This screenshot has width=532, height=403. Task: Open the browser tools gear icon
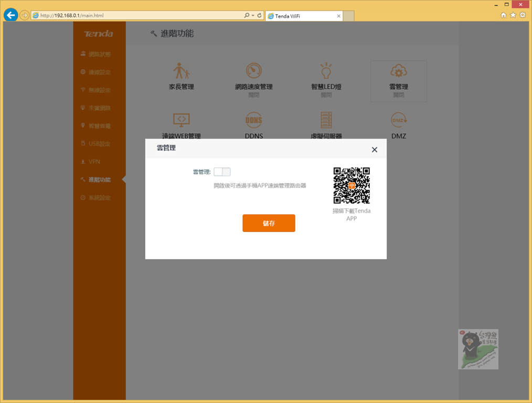pyautogui.click(x=523, y=15)
